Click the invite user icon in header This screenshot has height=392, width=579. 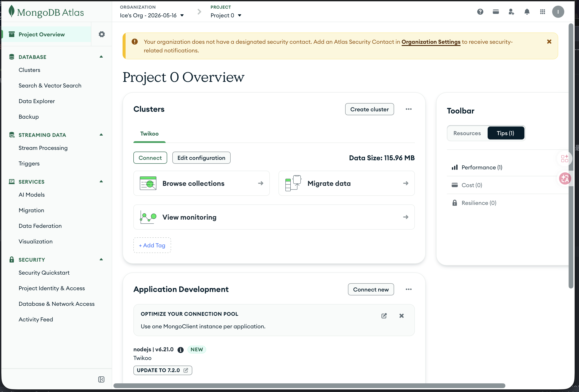511,12
